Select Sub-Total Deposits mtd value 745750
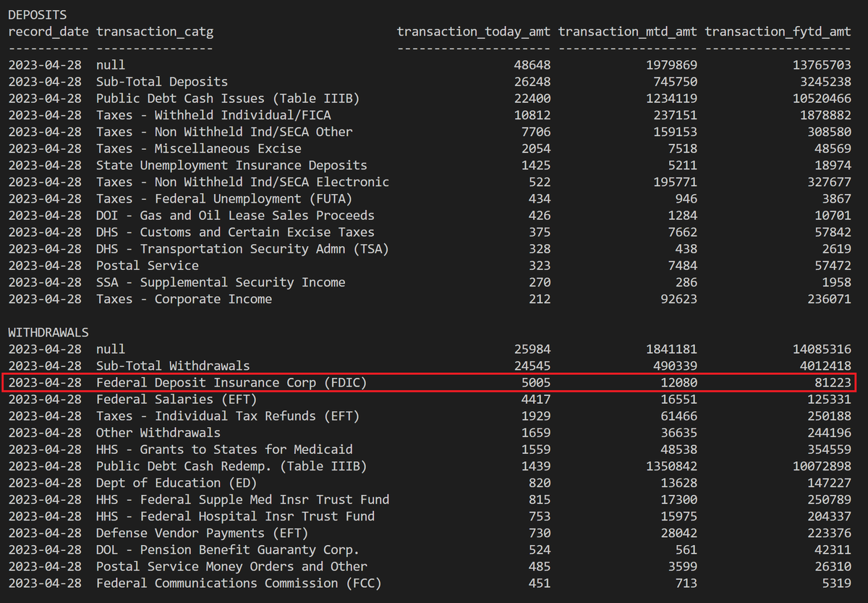Screen dimensions: 868x603 [x=676, y=82]
